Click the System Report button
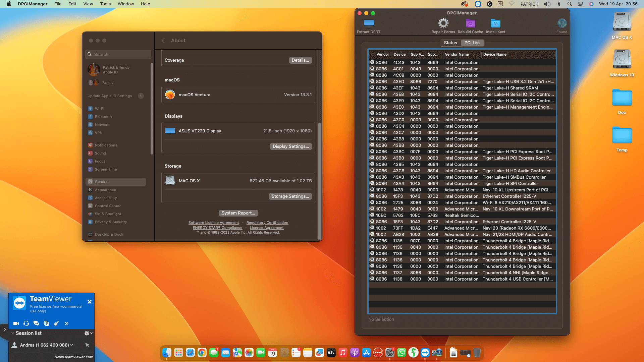 (x=238, y=213)
